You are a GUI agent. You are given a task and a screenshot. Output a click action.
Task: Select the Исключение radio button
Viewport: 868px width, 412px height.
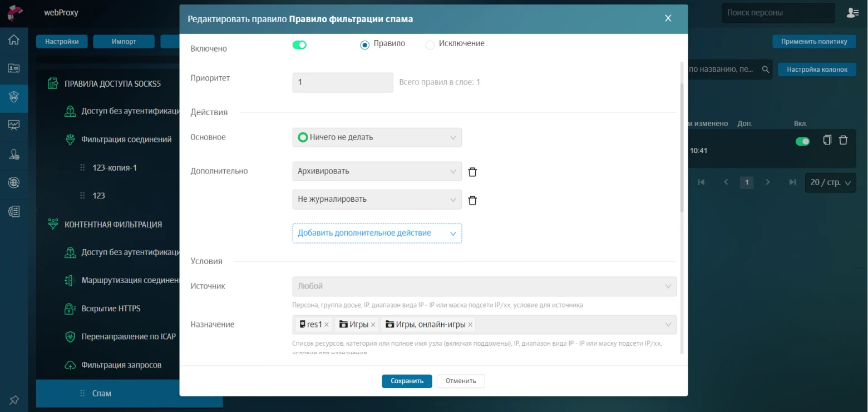click(430, 45)
